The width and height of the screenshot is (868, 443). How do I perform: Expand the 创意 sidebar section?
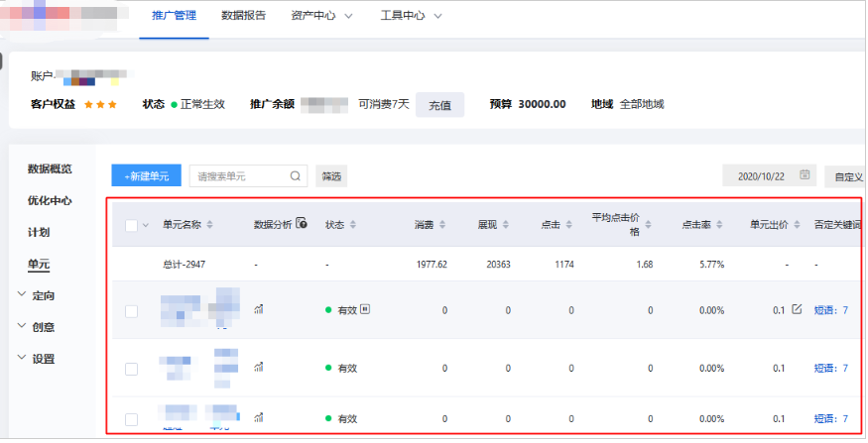click(x=36, y=327)
